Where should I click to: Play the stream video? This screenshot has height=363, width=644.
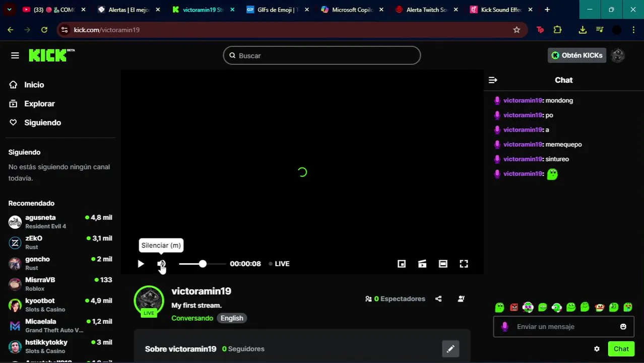coord(141,264)
